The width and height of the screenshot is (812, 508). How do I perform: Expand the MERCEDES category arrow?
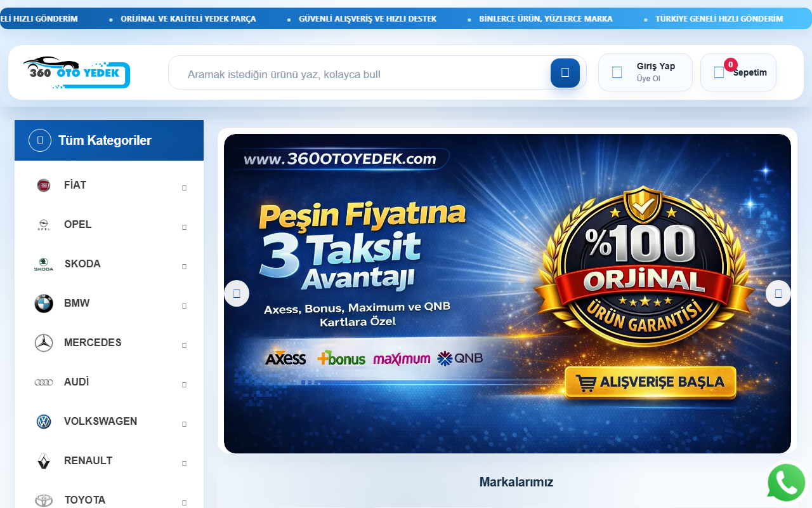tap(184, 345)
